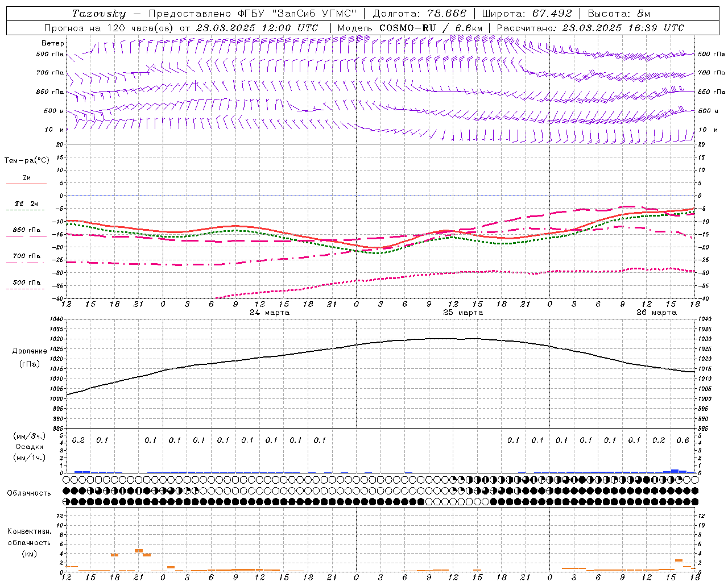Click the (гПа) pressure unit label
Image resolution: width=728 pixels, height=582 pixels.
pos(29,364)
